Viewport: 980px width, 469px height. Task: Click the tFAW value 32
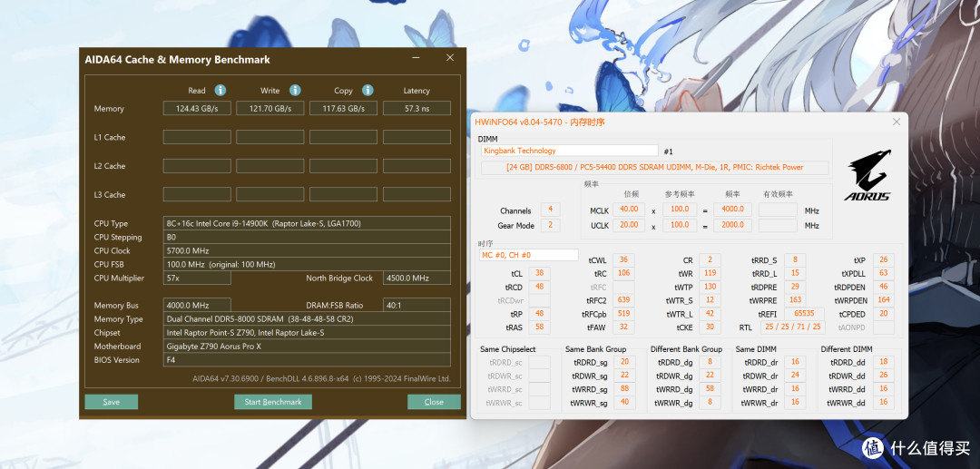click(x=623, y=327)
